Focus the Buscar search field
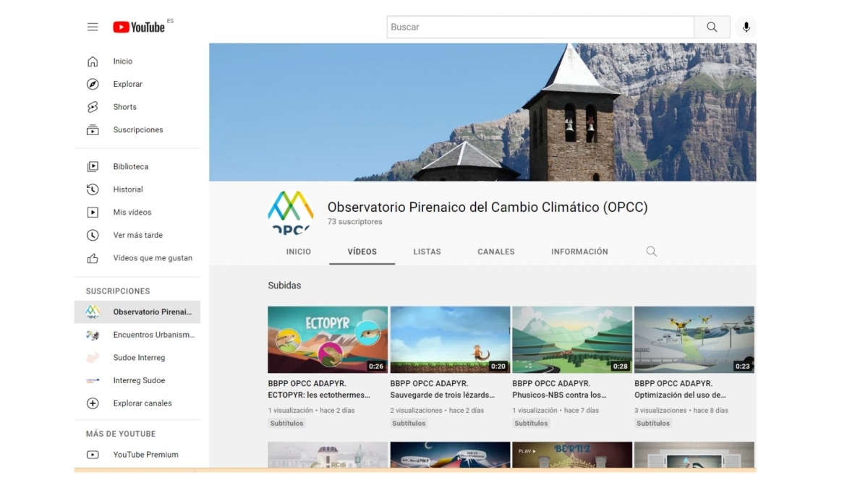Viewport: 868px width, 488px height. [x=540, y=27]
